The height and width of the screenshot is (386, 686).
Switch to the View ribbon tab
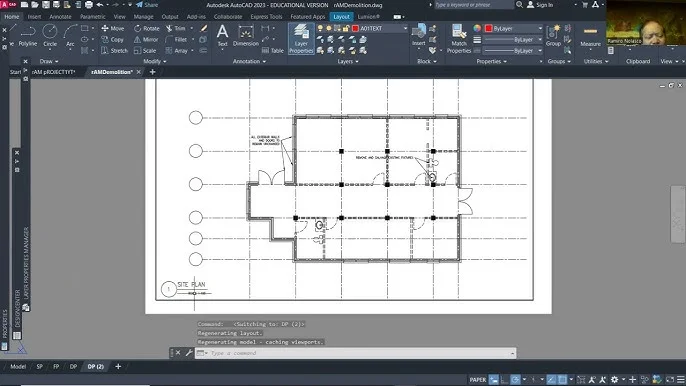click(x=119, y=17)
